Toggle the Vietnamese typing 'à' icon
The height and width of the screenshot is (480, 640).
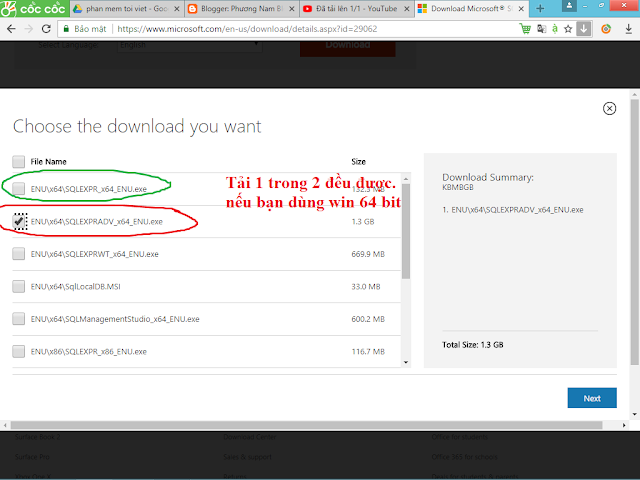click(x=555, y=29)
